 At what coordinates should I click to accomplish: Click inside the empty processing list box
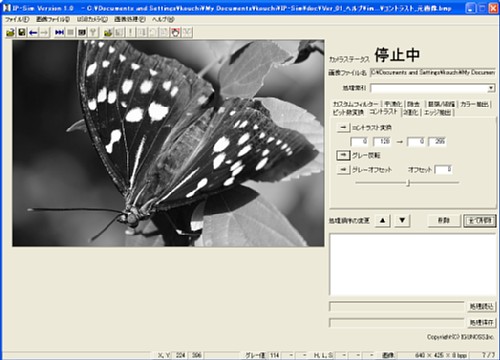tap(413, 265)
